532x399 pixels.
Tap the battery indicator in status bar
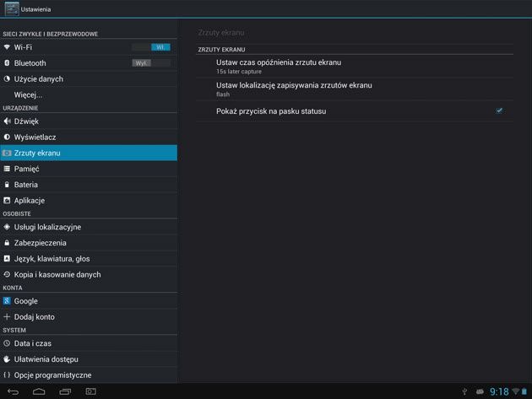coord(524,391)
